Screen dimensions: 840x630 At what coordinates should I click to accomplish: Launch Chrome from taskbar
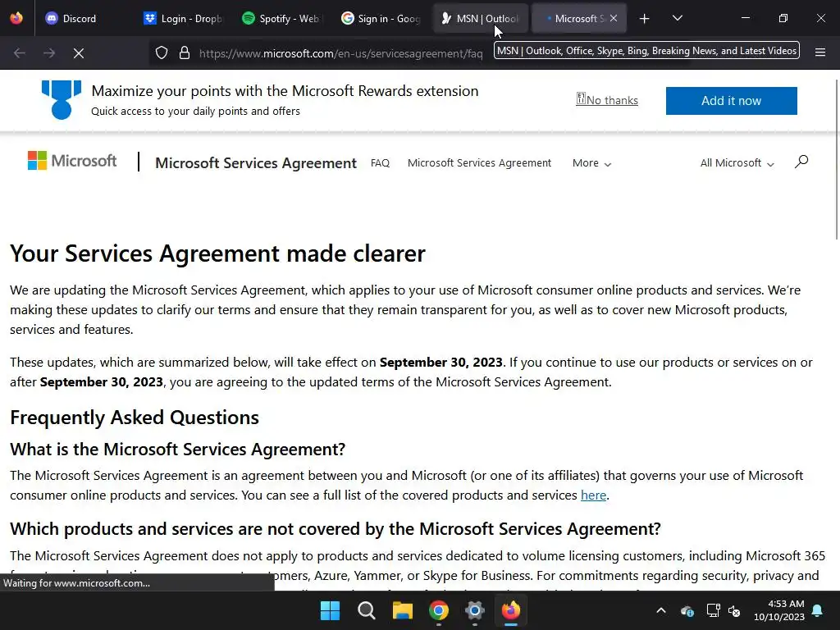pos(439,610)
